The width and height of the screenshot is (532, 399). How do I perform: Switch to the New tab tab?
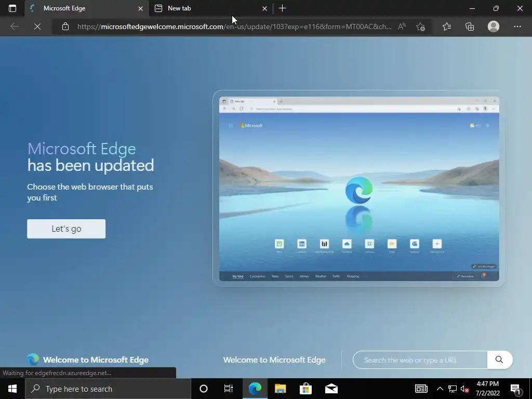click(x=211, y=8)
